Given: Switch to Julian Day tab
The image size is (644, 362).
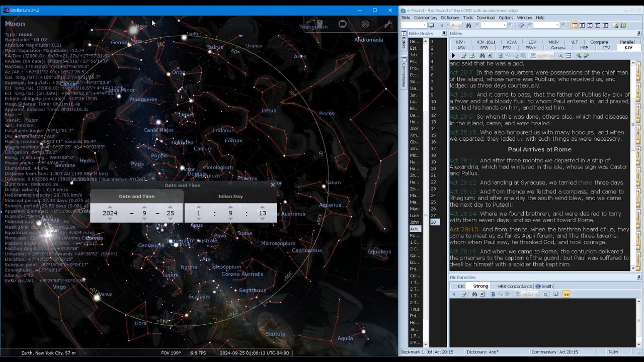Looking at the screenshot, I should point(230,196).
